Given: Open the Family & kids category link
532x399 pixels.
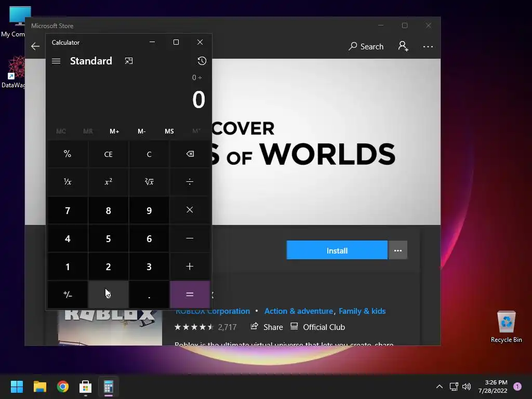Looking at the screenshot, I should (x=362, y=311).
